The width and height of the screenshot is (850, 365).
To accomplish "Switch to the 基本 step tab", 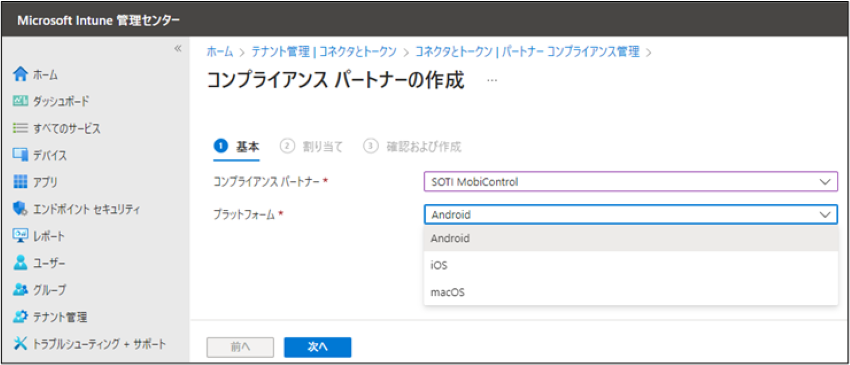I will (x=237, y=146).
